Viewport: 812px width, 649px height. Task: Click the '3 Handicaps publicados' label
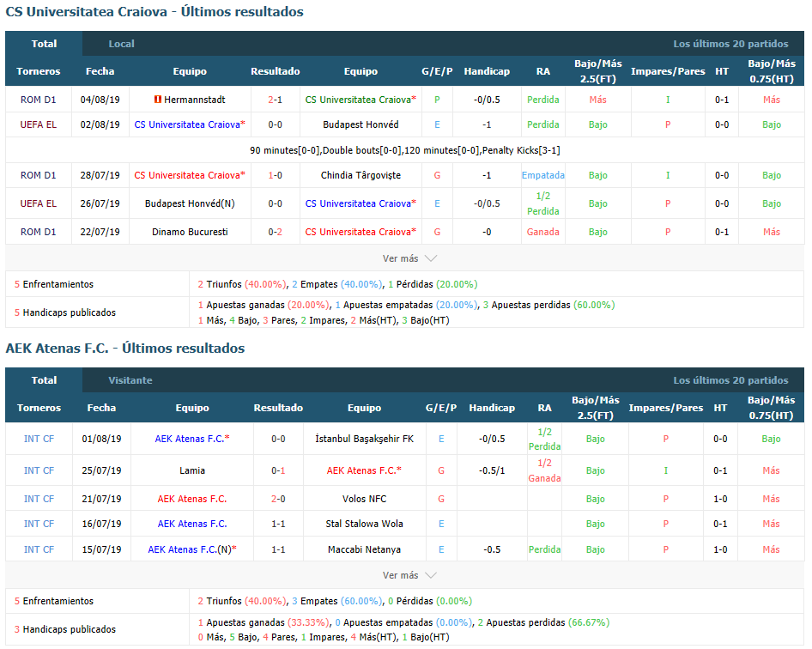pyautogui.click(x=65, y=629)
